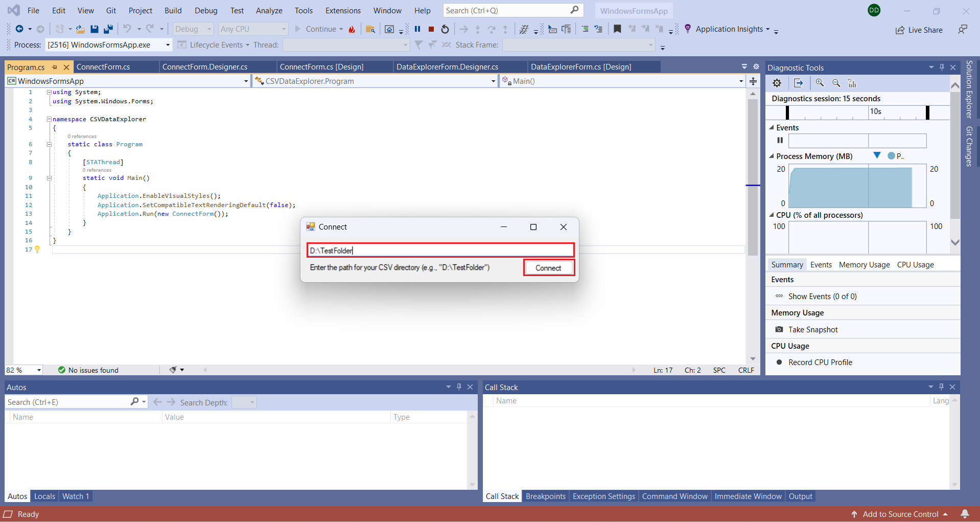Toggle pin on the Program.cs tab
Image resolution: width=980 pixels, height=522 pixels.
55,67
